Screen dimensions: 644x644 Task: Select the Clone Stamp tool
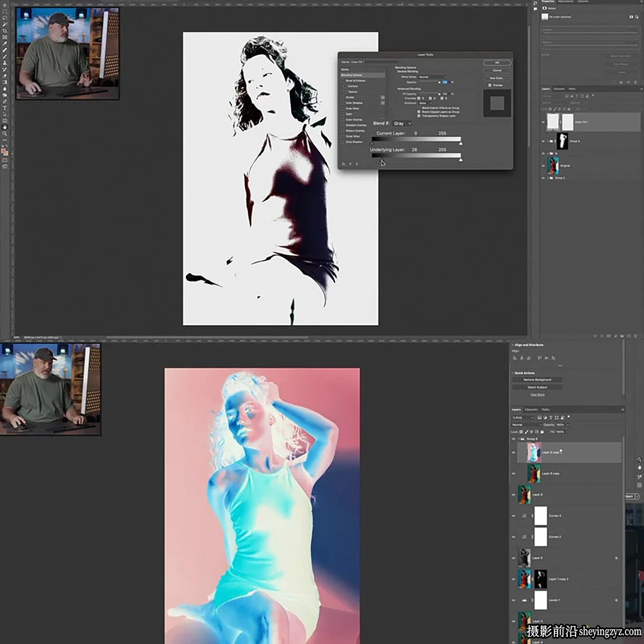click(5, 63)
